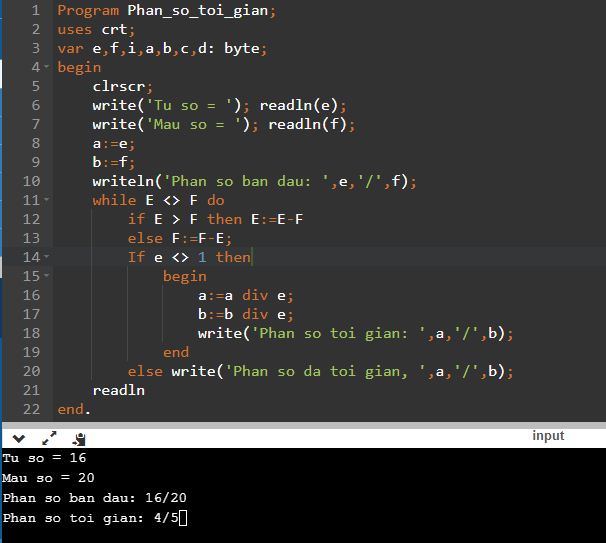Click line number 22 in the gutter

tap(31, 409)
